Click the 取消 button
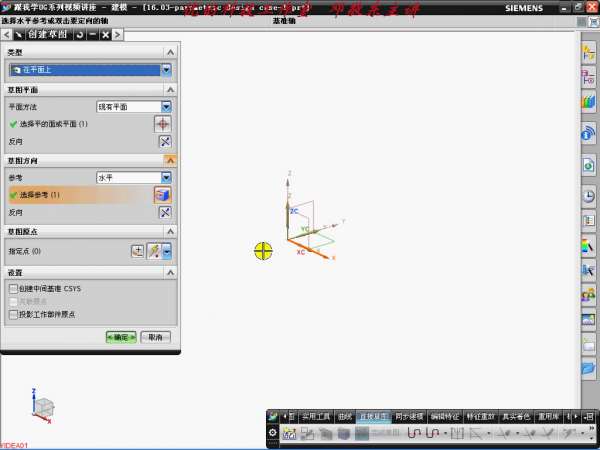Viewport: 600px width, 450px height. click(153, 338)
